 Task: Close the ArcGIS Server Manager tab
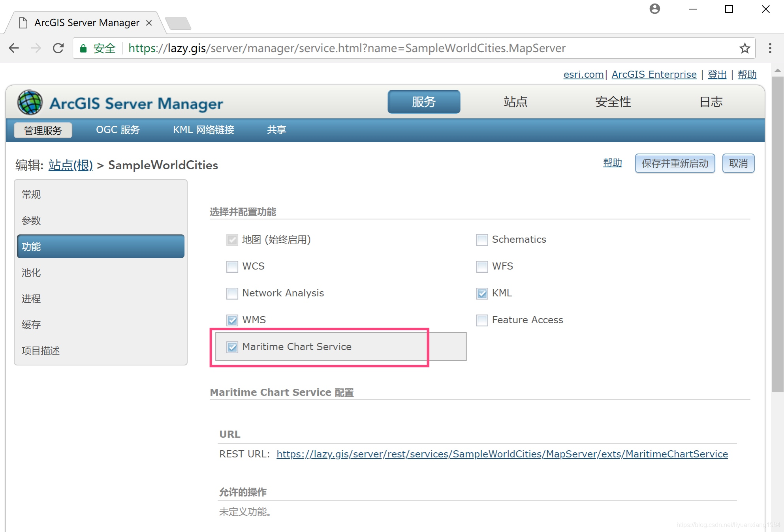[149, 23]
